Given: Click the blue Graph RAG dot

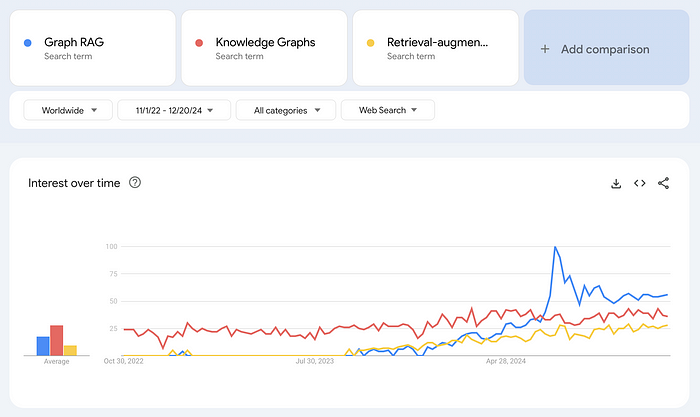Looking at the screenshot, I should click(x=28, y=43).
